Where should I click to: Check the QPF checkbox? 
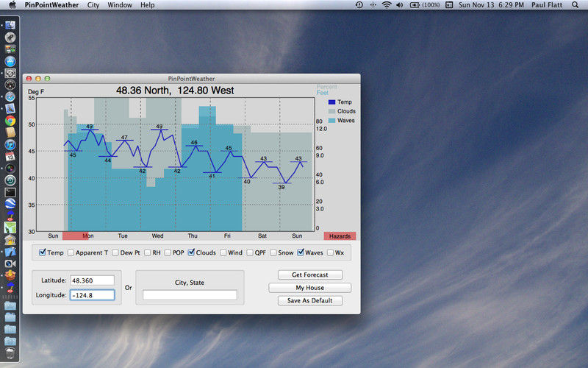click(250, 252)
